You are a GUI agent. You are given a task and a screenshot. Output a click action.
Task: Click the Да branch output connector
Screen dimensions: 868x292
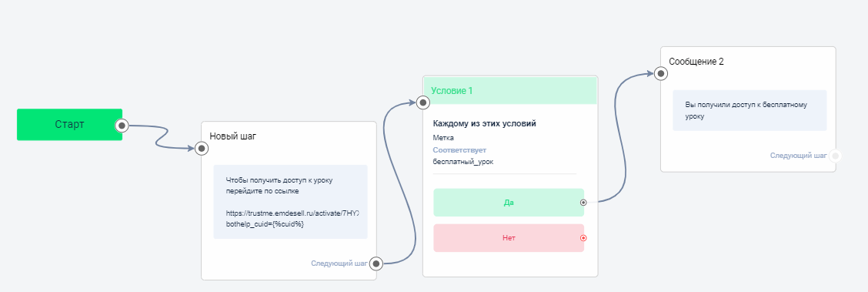pyautogui.click(x=583, y=202)
